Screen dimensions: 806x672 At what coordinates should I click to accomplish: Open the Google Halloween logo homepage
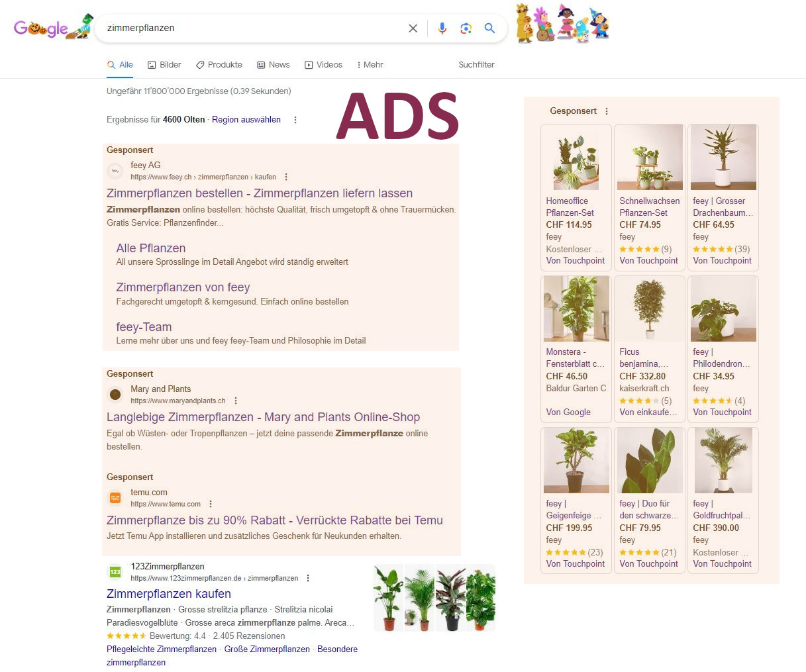pyautogui.click(x=53, y=28)
